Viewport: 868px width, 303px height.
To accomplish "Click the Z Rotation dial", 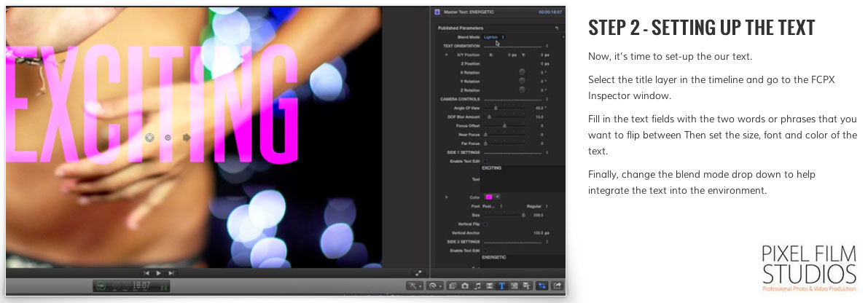I will (522, 90).
